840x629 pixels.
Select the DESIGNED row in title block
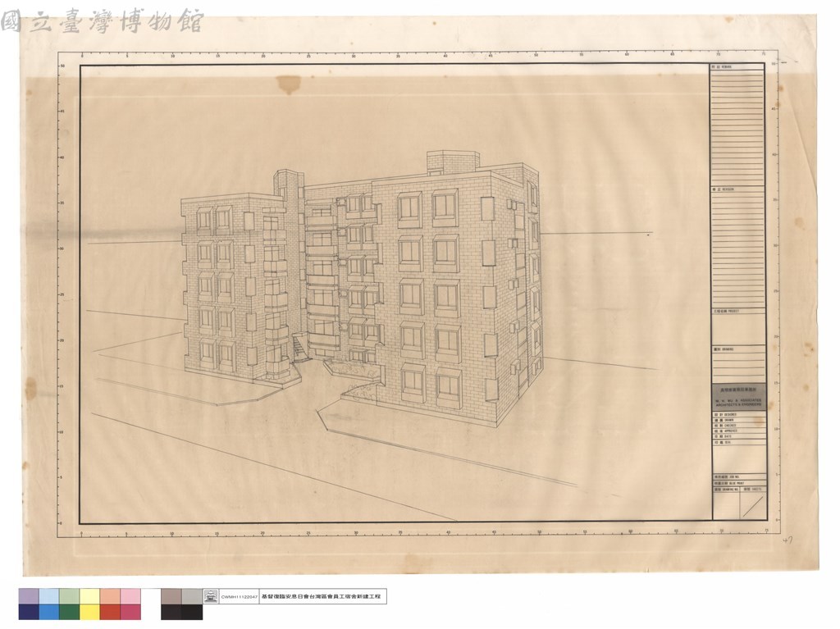click(739, 415)
